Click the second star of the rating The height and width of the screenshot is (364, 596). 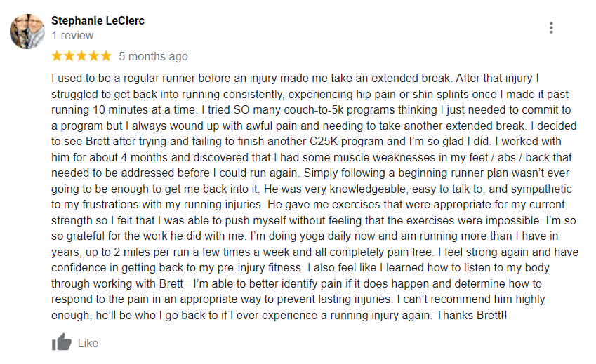click(x=69, y=56)
